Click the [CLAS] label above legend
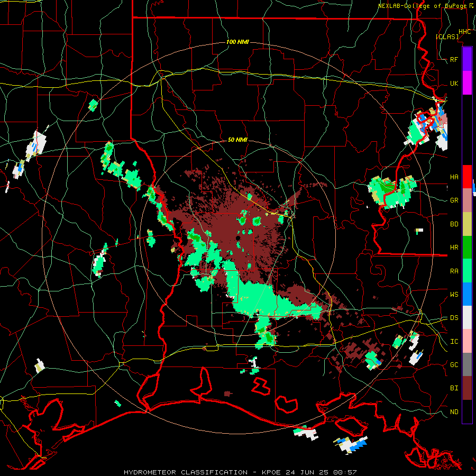 pos(447,36)
